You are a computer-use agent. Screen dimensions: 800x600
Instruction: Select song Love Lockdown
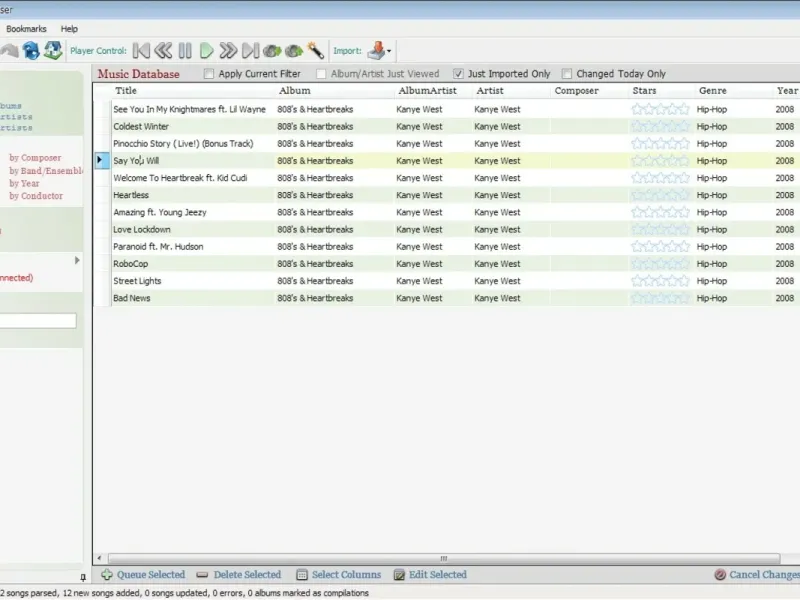click(142, 229)
